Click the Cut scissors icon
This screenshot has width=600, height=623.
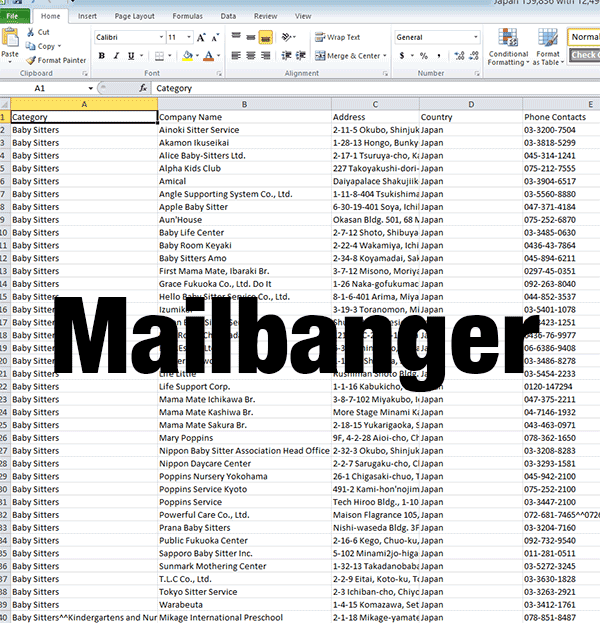click(x=31, y=32)
